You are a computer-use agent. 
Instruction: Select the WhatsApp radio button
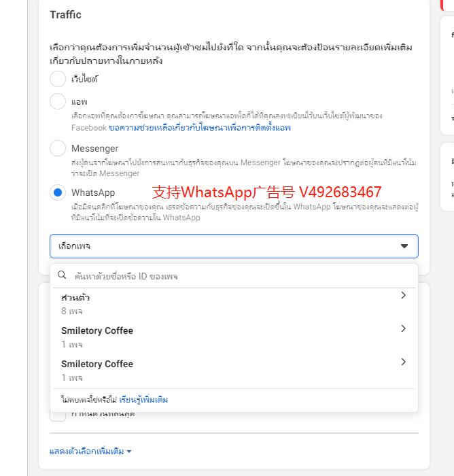(58, 192)
